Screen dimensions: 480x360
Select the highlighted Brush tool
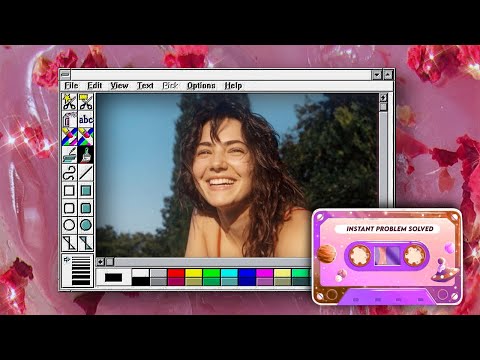pyautogui.click(x=86, y=155)
